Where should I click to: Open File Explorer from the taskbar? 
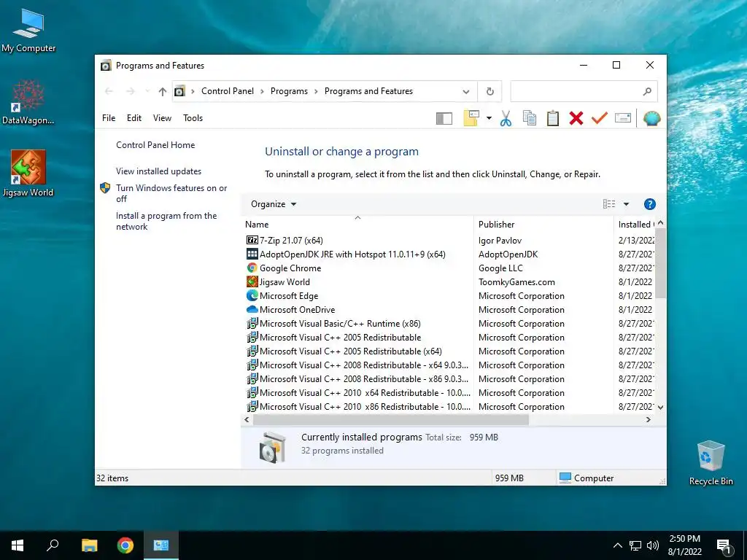(89, 545)
